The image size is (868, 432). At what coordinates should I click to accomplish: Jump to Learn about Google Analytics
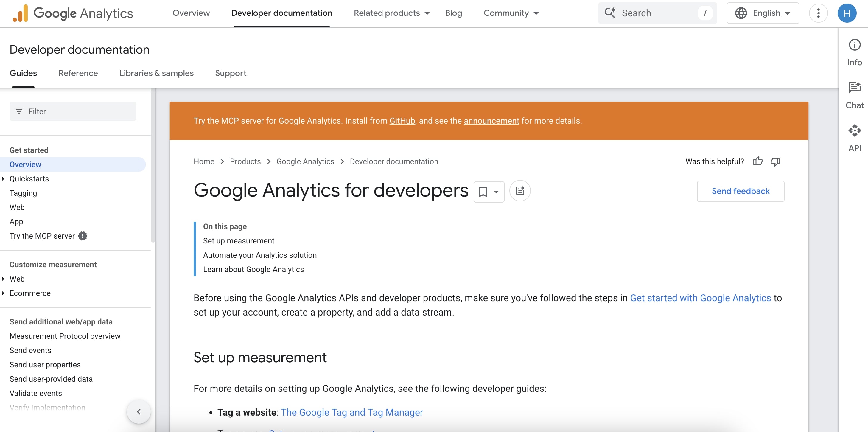pos(253,269)
